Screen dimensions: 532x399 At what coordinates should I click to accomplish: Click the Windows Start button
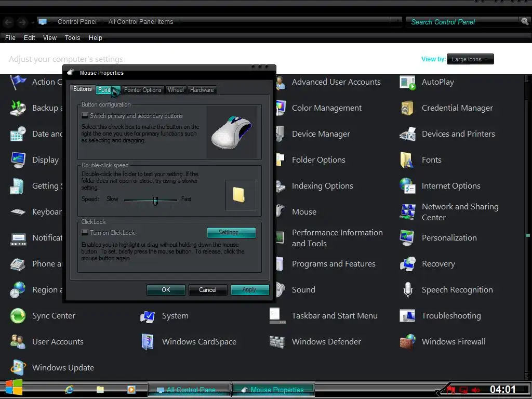[x=14, y=388]
